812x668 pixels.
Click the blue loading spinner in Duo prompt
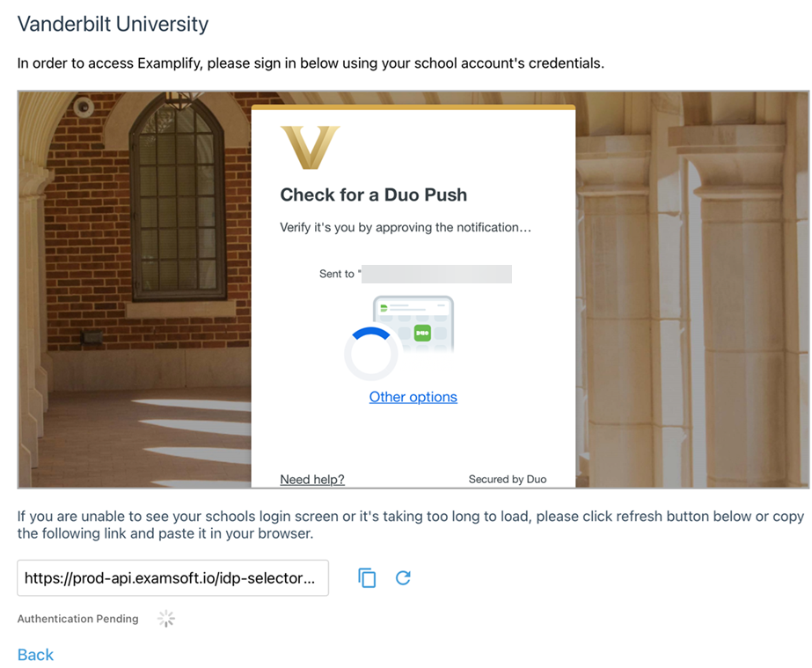(x=370, y=353)
